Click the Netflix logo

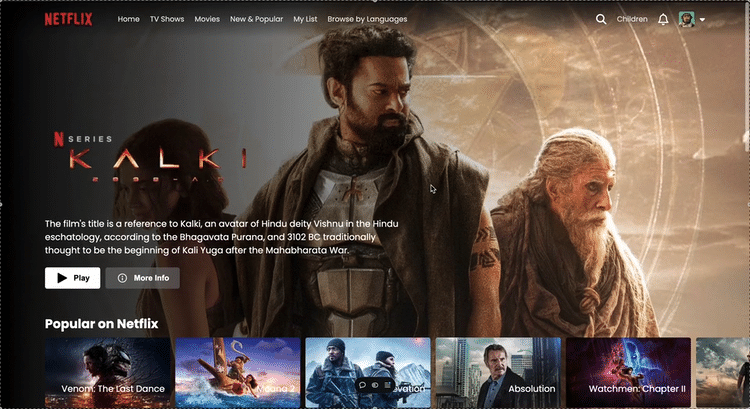point(68,19)
